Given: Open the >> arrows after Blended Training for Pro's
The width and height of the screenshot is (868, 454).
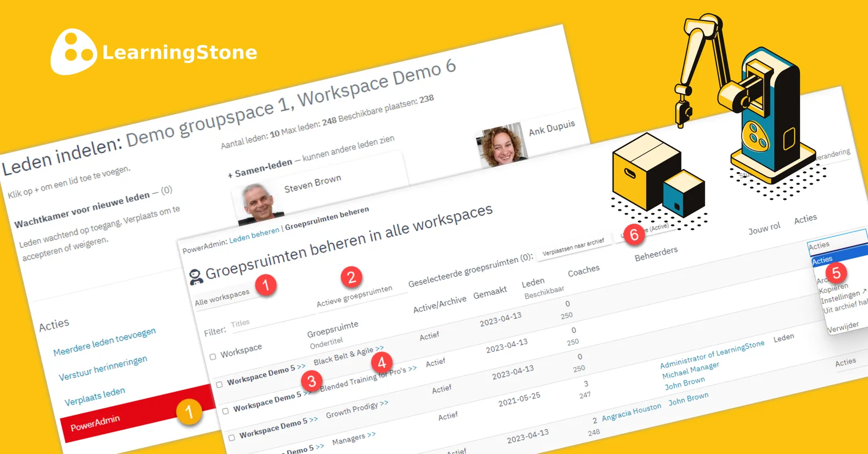Looking at the screenshot, I should 413,368.
